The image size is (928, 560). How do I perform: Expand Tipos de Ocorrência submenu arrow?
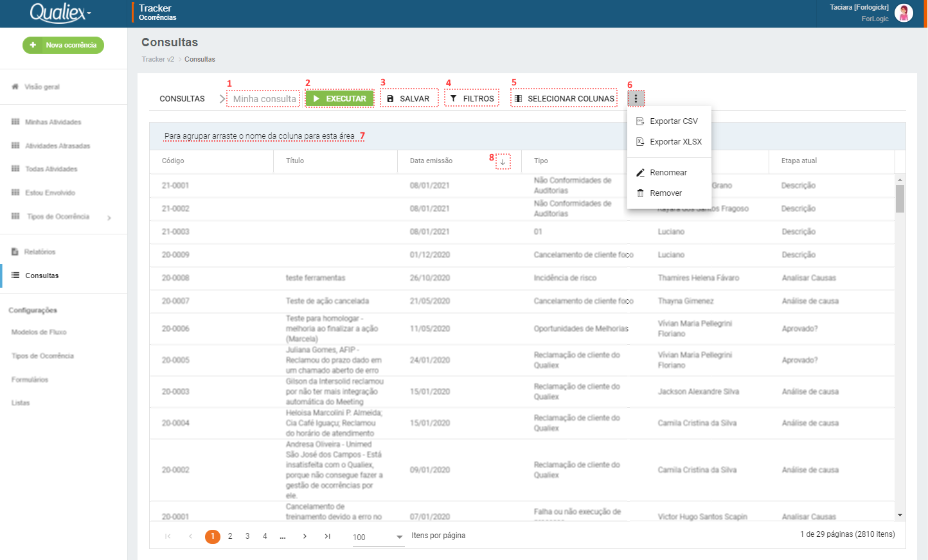coord(109,218)
